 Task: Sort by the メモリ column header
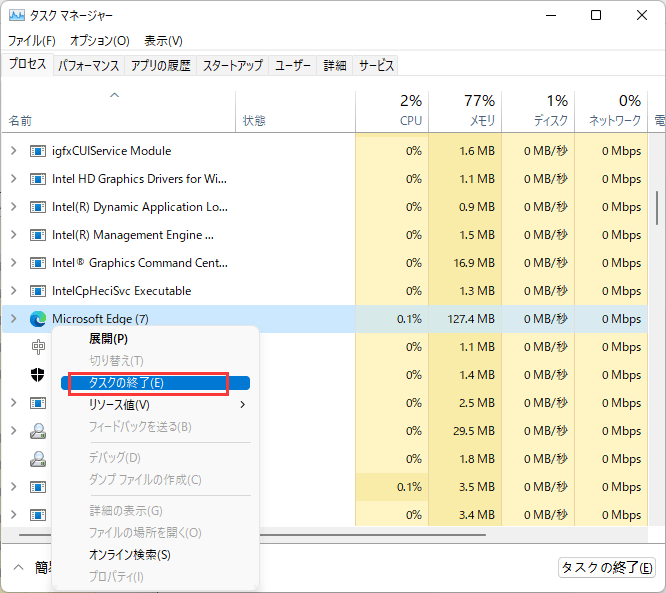click(465, 111)
